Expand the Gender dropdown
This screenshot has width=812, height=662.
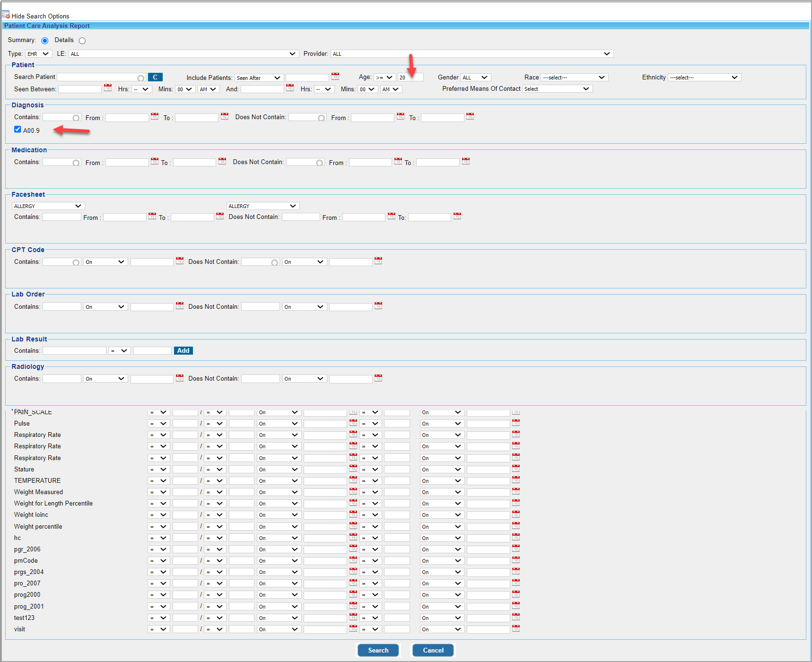coord(475,78)
